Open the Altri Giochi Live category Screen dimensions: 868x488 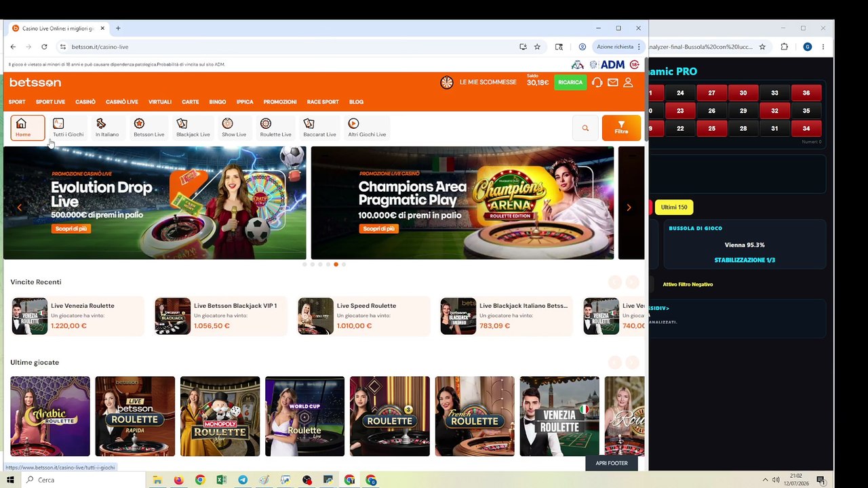(367, 128)
